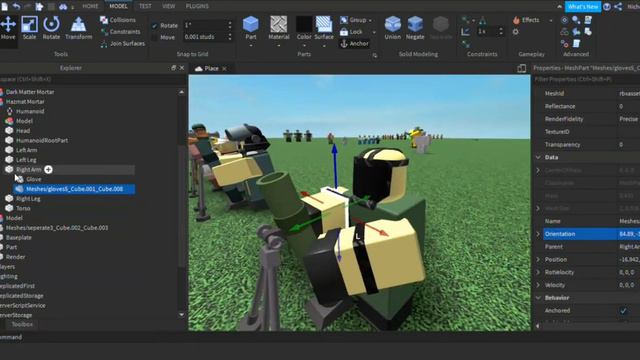This screenshot has height=360, width=640.
Task: Click the Lock tool
Action: [x=351, y=31]
